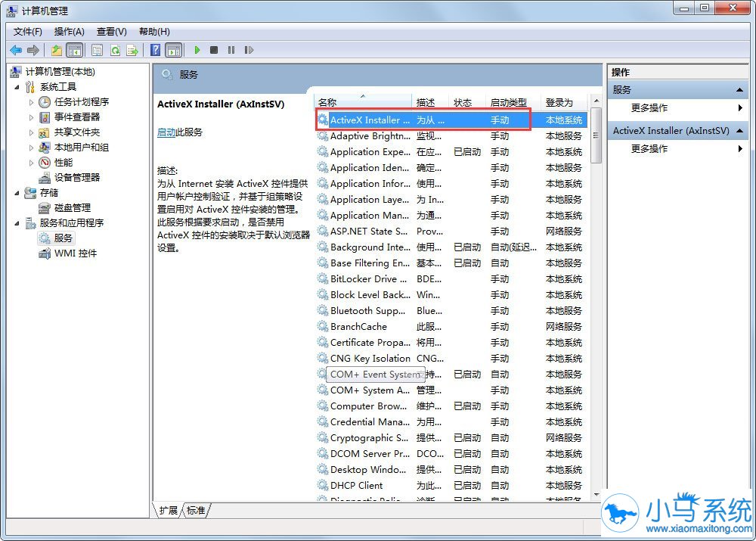Click the Restart Service icon
The width and height of the screenshot is (756, 541).
pyautogui.click(x=249, y=50)
